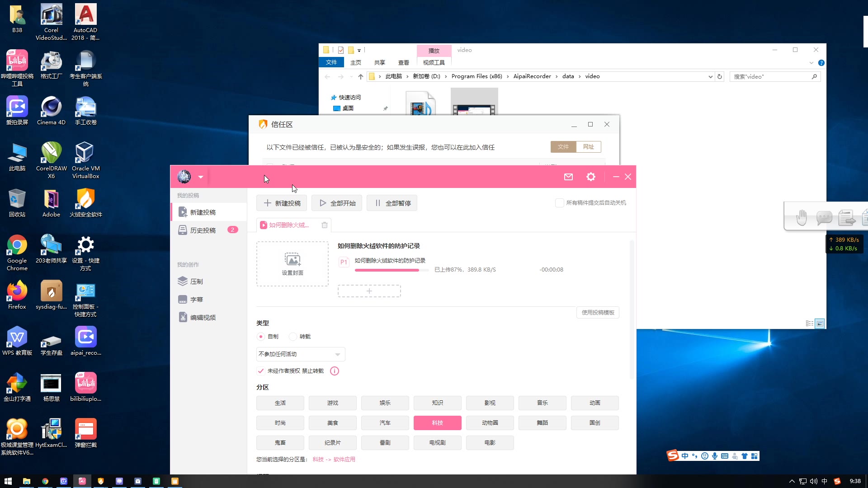The width and height of the screenshot is (868, 488).
Task: Click the 编辑视频 (Edit Video) icon
Action: (182, 317)
